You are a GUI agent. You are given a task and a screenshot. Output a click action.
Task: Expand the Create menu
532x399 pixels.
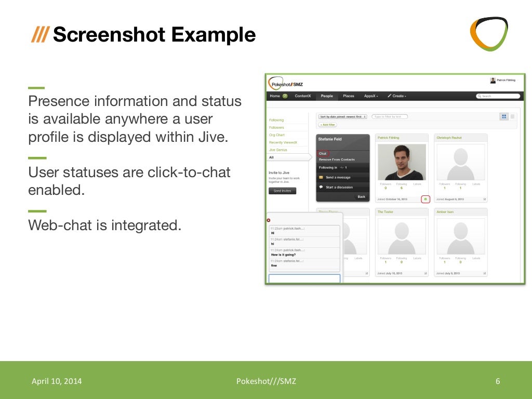(396, 96)
